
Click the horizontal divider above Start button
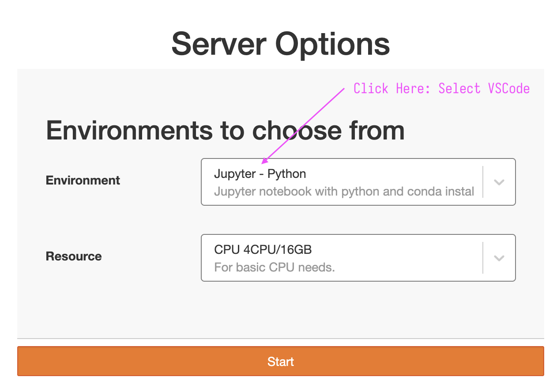pos(280,339)
